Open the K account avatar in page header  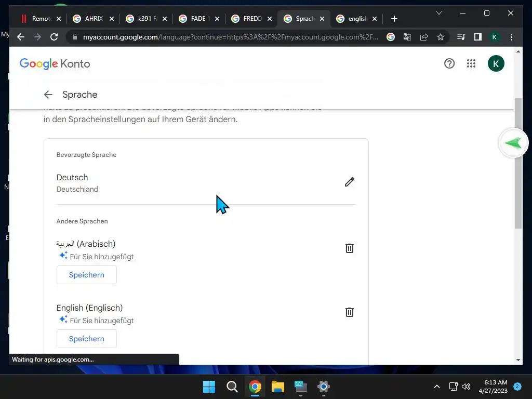[x=496, y=63]
